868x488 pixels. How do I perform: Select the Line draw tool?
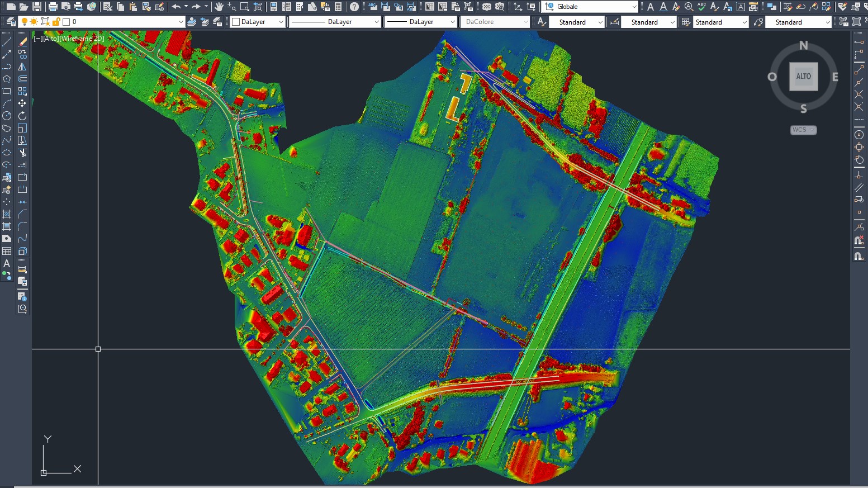click(x=7, y=42)
